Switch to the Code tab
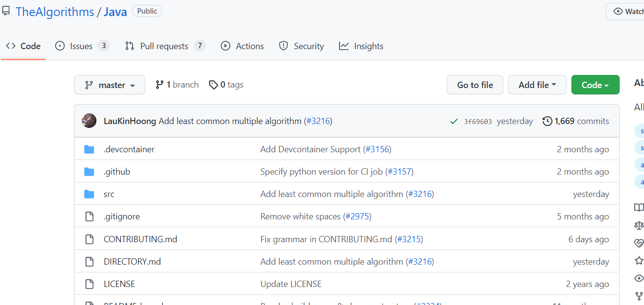644x305 pixels. point(23,46)
